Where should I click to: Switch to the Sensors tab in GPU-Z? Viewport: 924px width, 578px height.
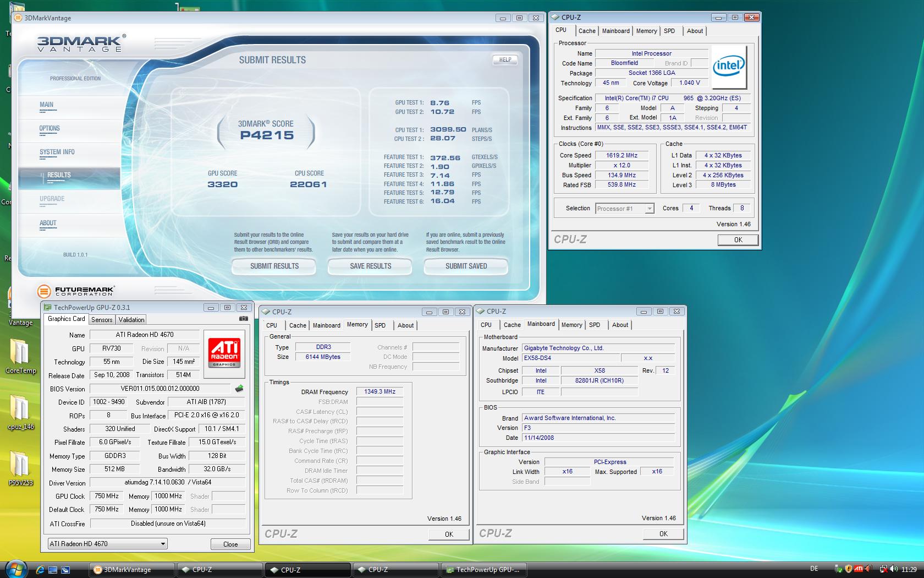(102, 319)
